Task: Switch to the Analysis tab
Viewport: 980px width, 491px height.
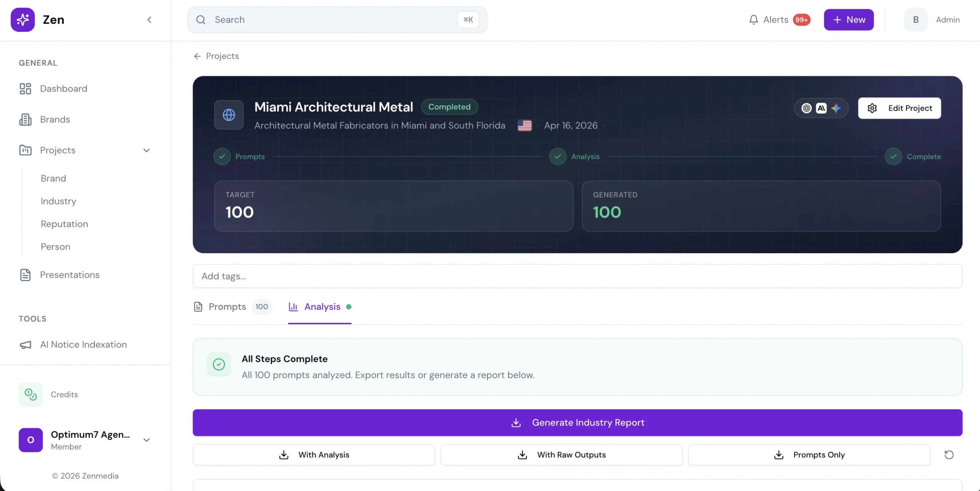Action: tap(320, 307)
